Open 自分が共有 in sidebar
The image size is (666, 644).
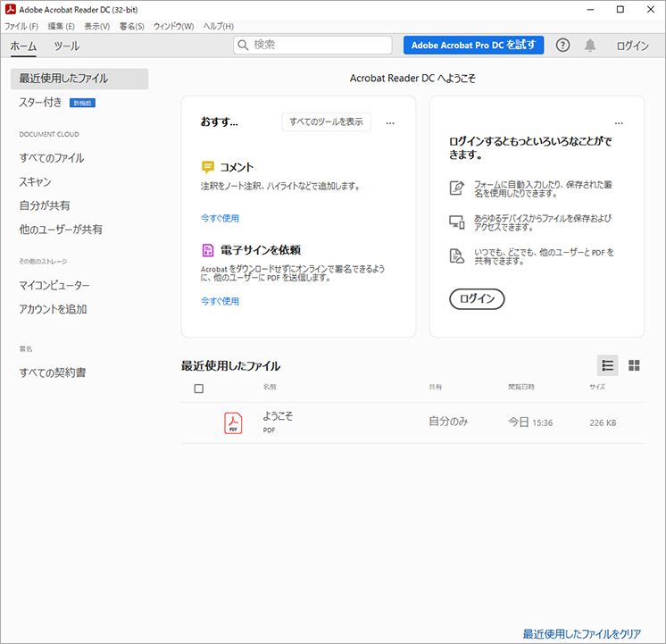(x=45, y=205)
